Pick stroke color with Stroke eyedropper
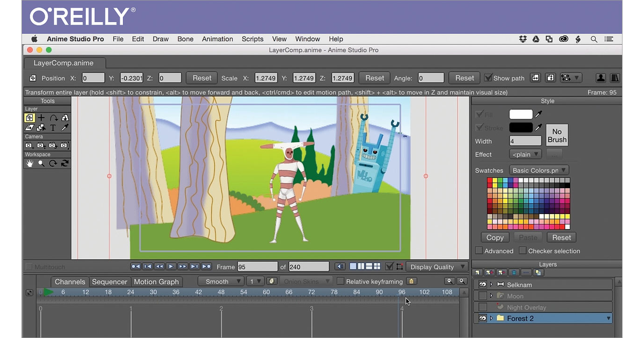The width and height of the screenshot is (644, 338). 539,128
